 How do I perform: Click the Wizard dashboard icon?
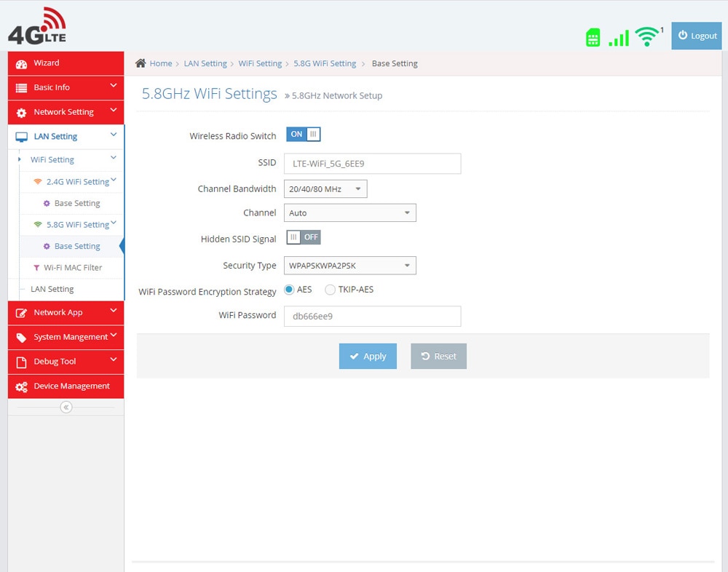(x=21, y=64)
